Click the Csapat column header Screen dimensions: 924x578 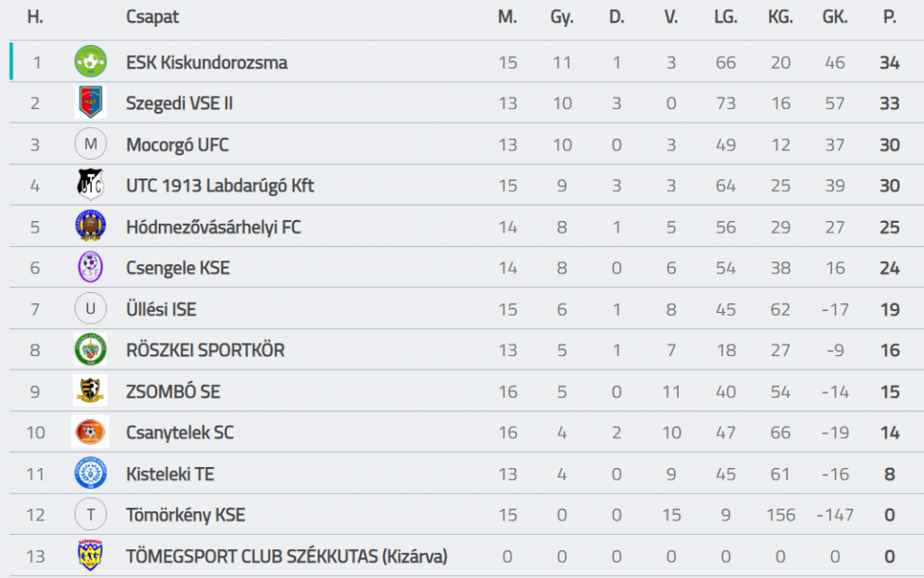152,17
